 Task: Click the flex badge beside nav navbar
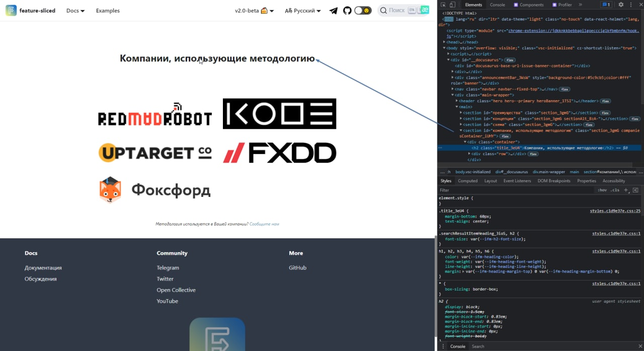pyautogui.click(x=565, y=89)
